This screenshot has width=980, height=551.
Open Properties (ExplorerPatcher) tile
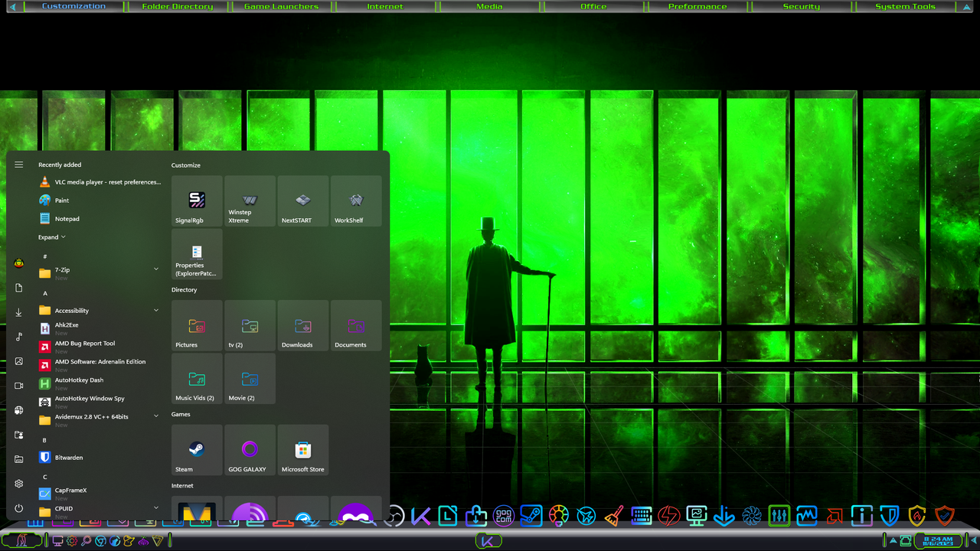pyautogui.click(x=197, y=254)
